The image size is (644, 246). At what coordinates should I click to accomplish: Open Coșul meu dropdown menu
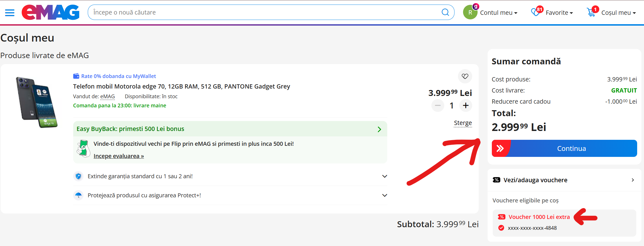pyautogui.click(x=619, y=13)
